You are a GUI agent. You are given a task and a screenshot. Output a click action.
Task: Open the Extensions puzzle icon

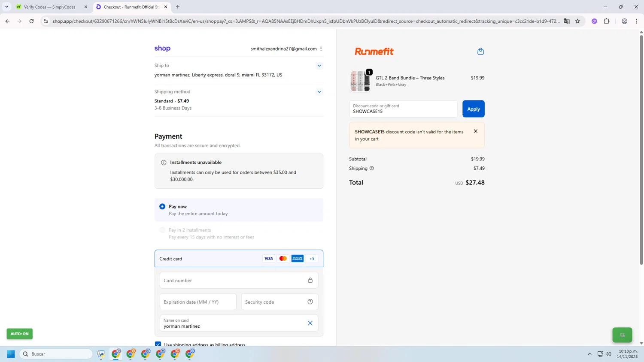pyautogui.click(x=607, y=21)
